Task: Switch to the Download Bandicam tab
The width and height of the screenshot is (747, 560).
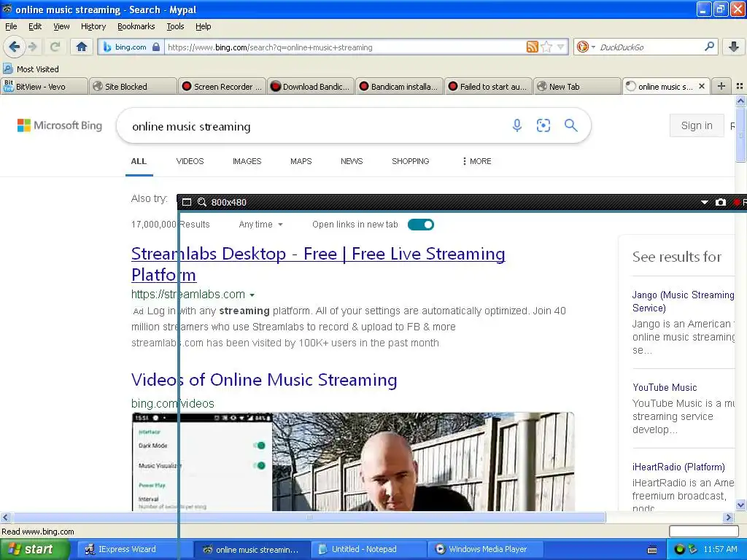Action: point(311,86)
